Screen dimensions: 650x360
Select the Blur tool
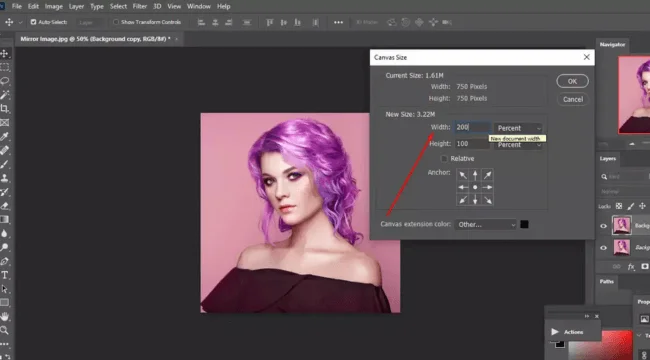(x=5, y=234)
